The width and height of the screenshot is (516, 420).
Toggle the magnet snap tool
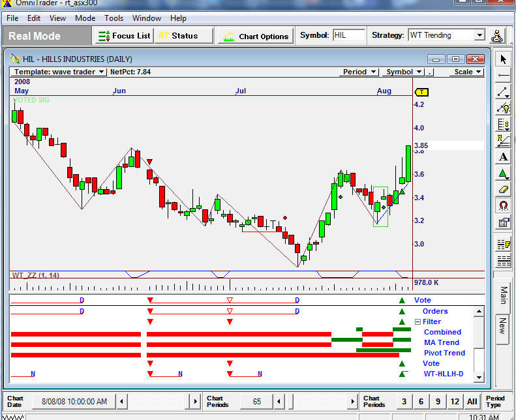pos(503,205)
